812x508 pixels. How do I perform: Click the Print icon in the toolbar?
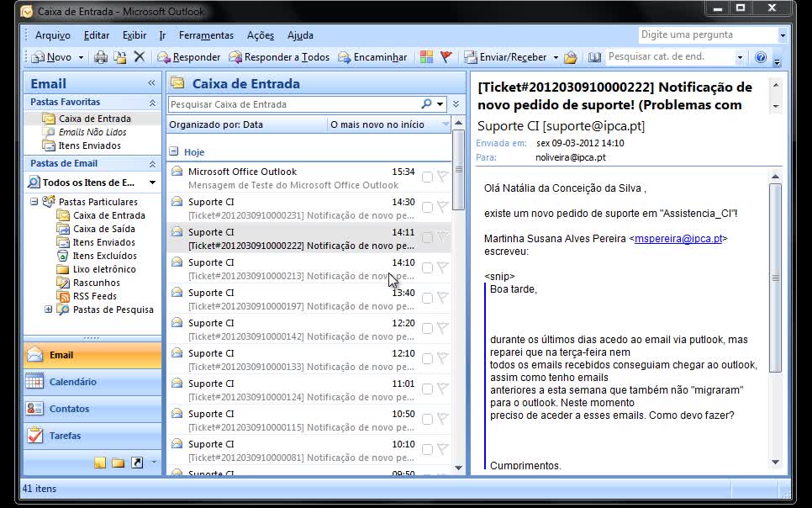point(101,57)
